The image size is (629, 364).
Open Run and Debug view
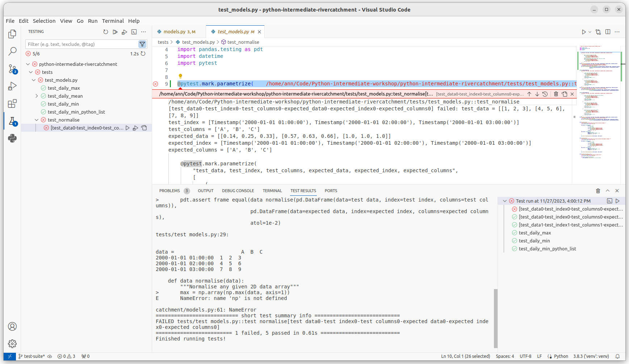pos(12,86)
